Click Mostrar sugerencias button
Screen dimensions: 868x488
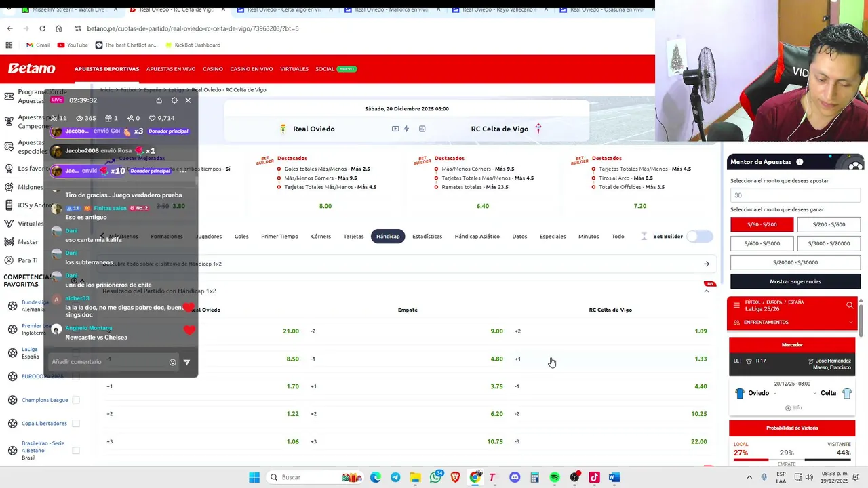795,281
